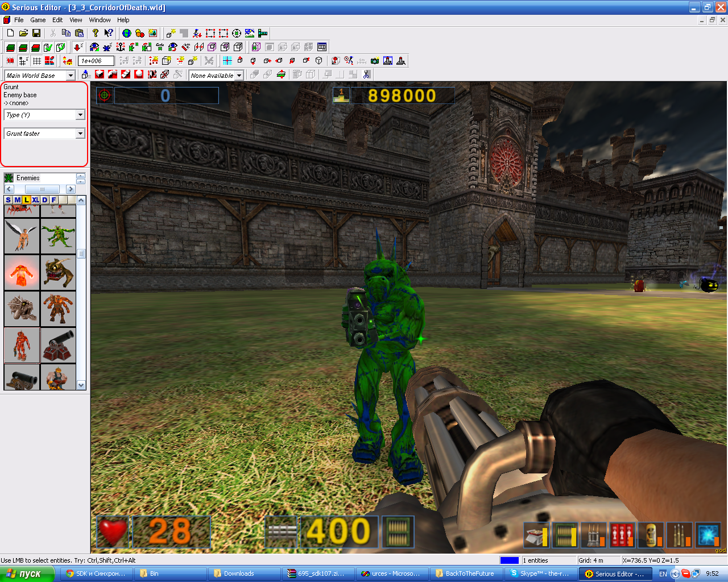Image resolution: width=728 pixels, height=582 pixels.
Task: Open the Bin folder taskbar button
Action: tap(171, 573)
